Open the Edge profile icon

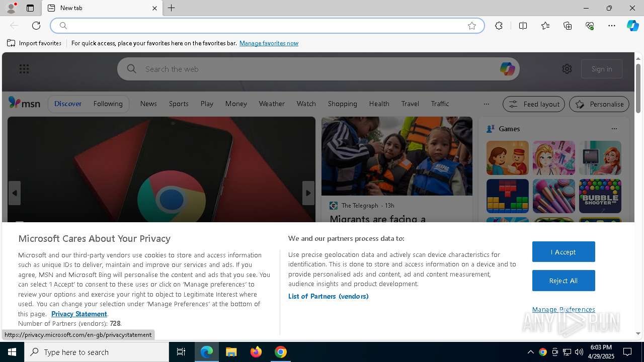[11, 8]
